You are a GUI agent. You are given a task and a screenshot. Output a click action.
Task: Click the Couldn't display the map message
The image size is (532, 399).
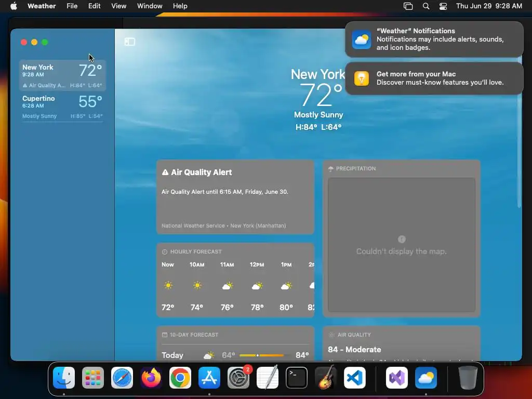coord(402,251)
